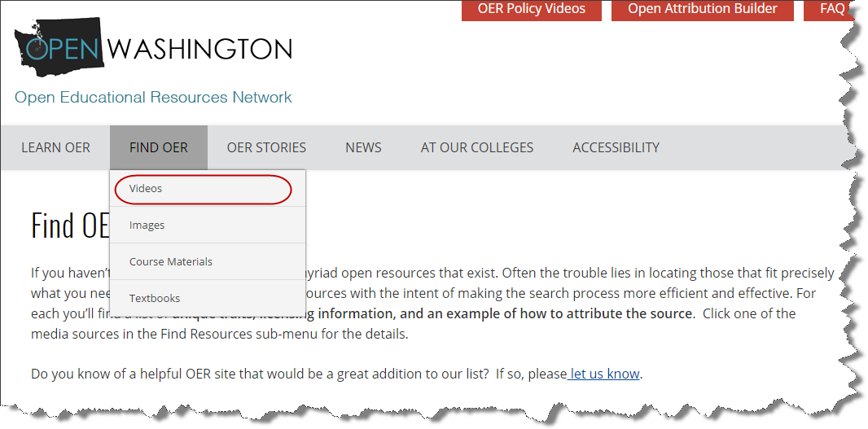868x429 pixels.
Task: Follow the 'let us know' link
Action: pos(604,374)
